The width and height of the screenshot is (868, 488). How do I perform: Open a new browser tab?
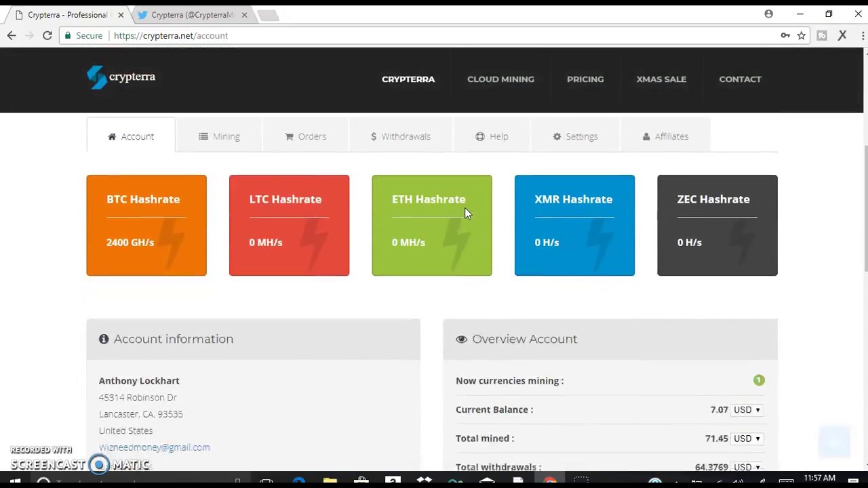(x=269, y=15)
